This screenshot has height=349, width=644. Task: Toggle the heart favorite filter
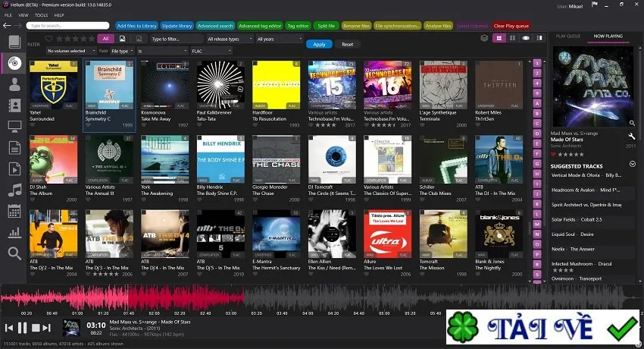tap(49, 39)
